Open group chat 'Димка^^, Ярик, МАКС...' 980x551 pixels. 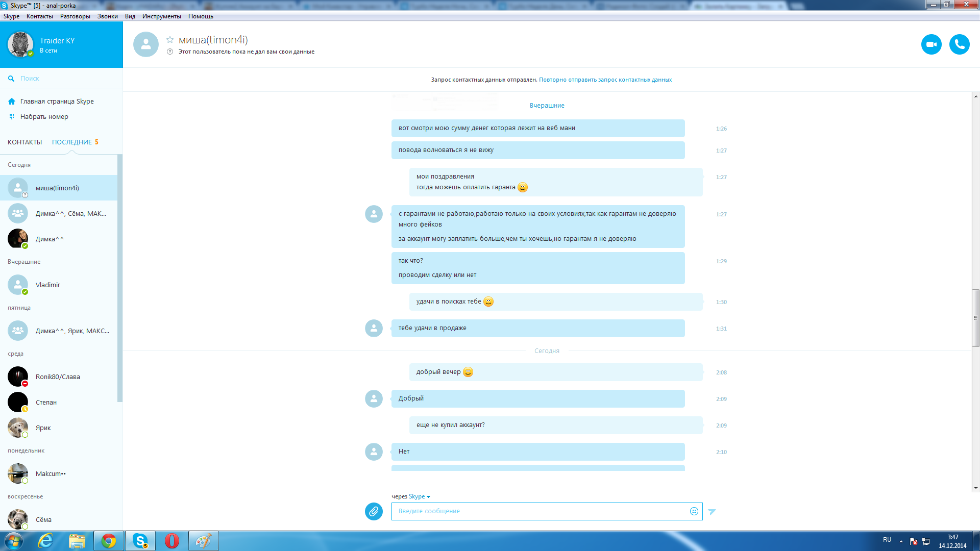click(x=59, y=331)
